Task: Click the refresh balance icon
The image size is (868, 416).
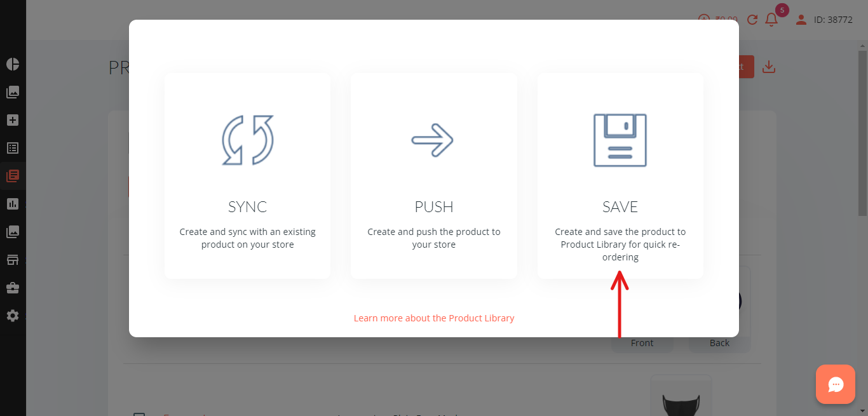Action: pyautogui.click(x=752, y=20)
